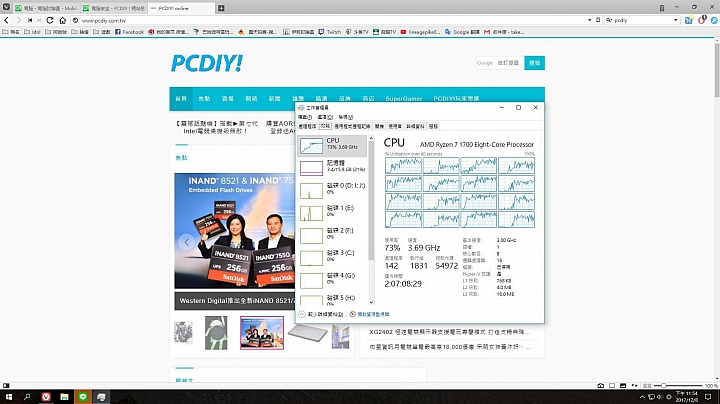This screenshot has height=404, width=720.
Task: Click the pcdiy search field in toolbar
Action: tap(642, 20)
